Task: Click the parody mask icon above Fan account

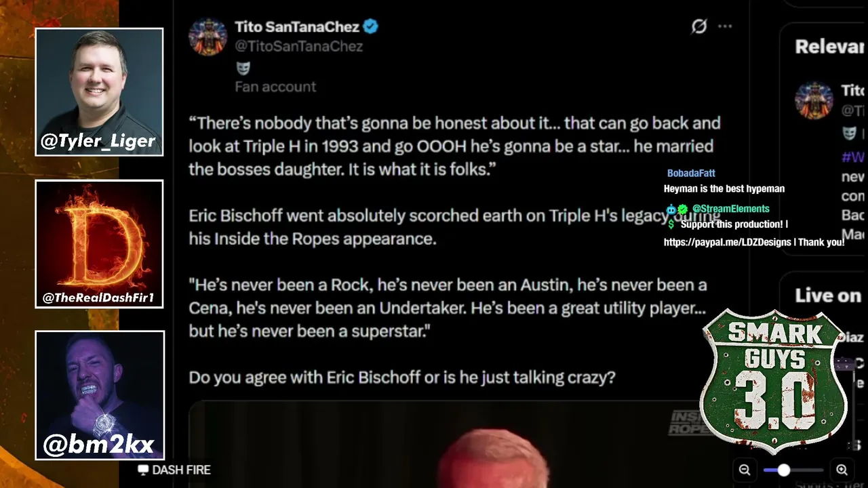Action: coord(243,68)
